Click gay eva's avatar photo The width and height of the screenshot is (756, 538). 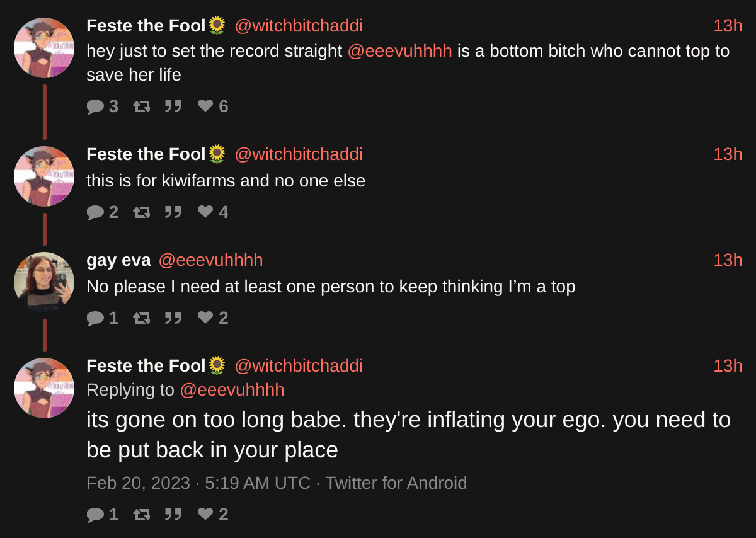click(x=44, y=282)
